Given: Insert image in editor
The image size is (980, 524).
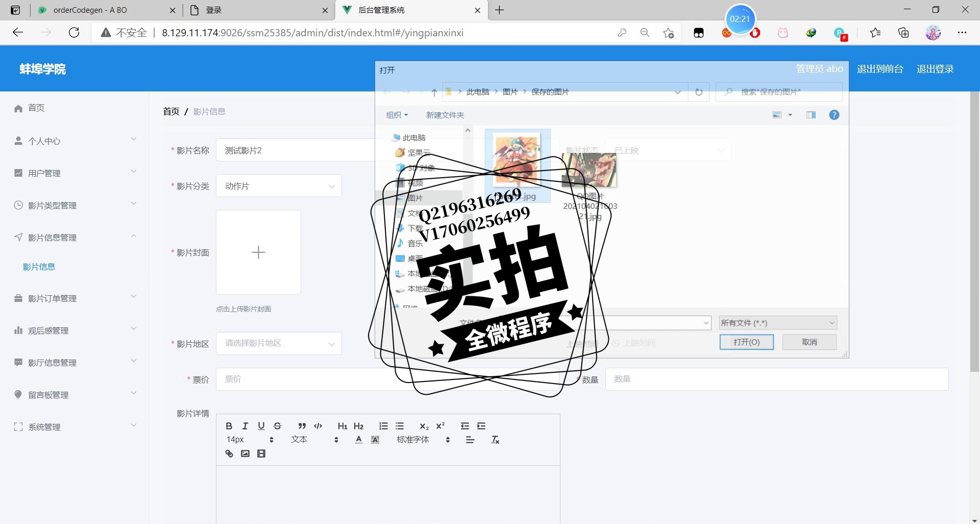Looking at the screenshot, I should click(x=245, y=454).
